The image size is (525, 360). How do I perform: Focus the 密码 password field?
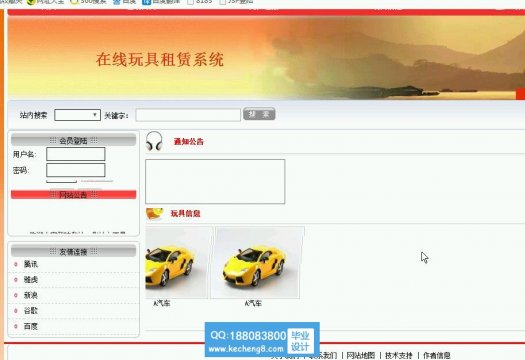click(x=76, y=170)
